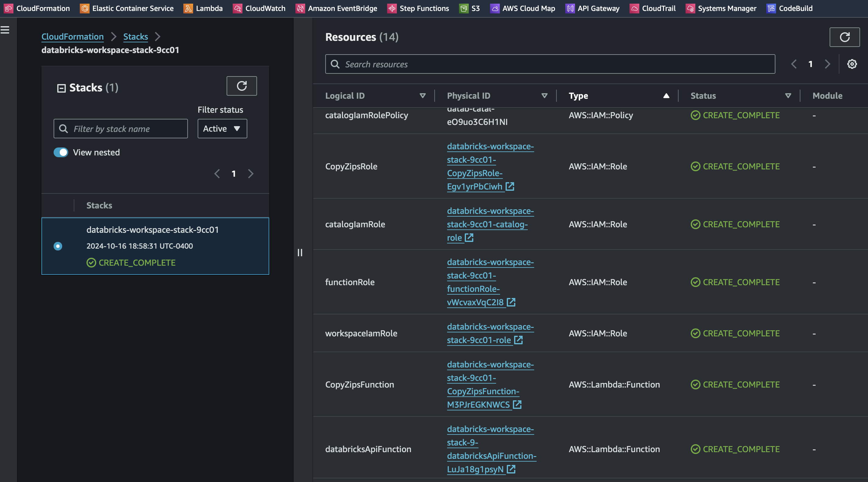Click the workspaceIamRole logical ID
The width and height of the screenshot is (868, 482).
coord(361,333)
